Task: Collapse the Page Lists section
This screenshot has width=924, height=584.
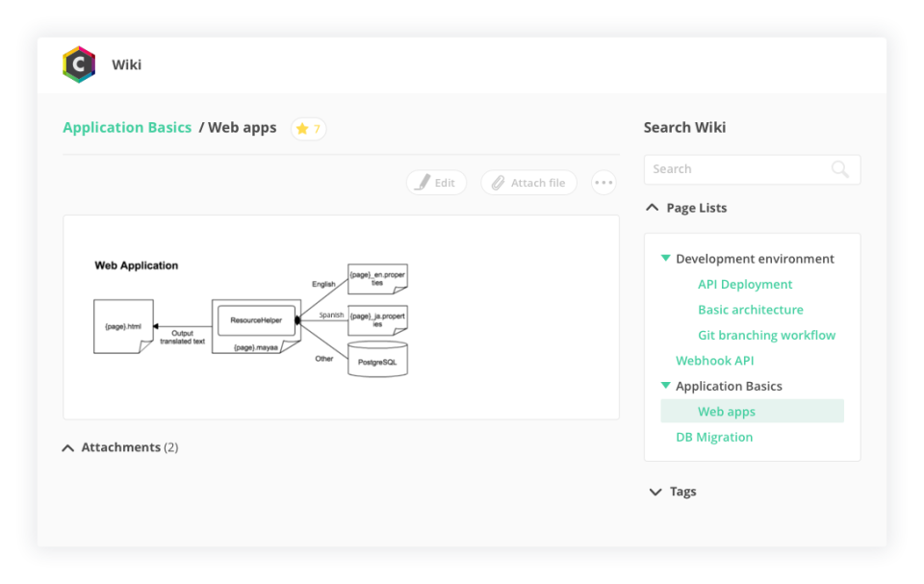Action: 653,208
